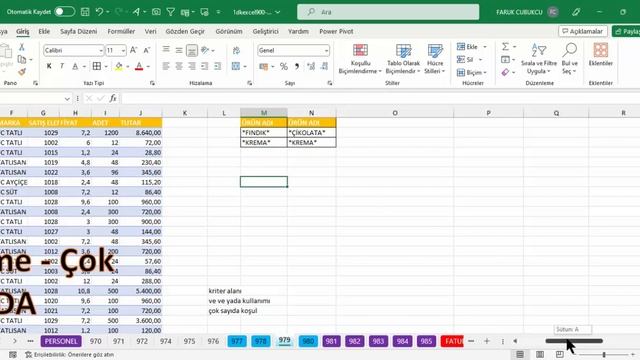Click the fx insert function icon

pyautogui.click(x=113, y=98)
